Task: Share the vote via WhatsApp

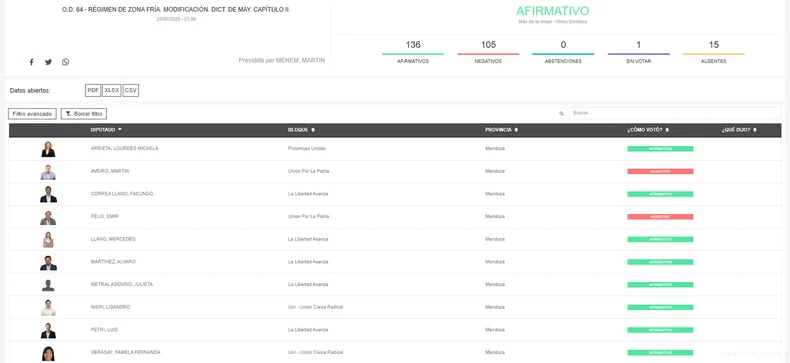Action: point(65,62)
